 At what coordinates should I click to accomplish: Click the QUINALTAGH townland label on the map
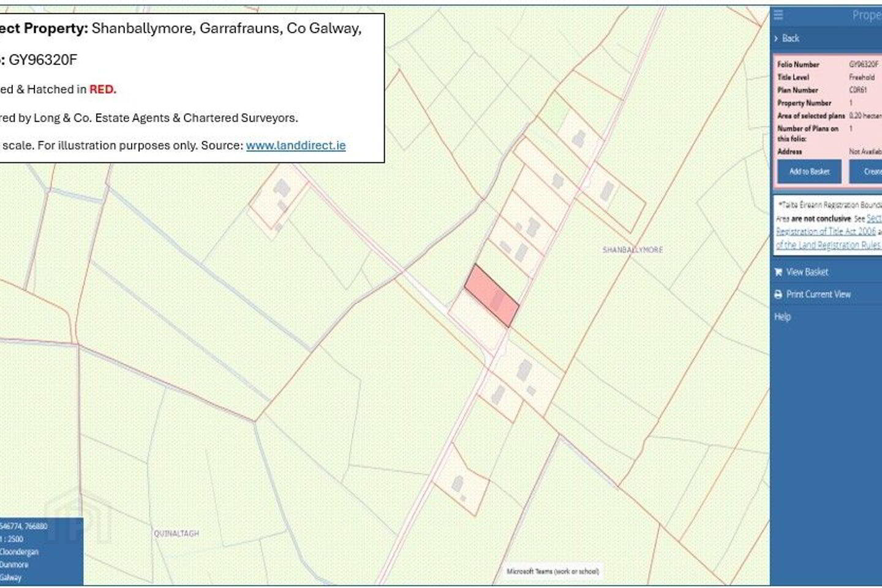click(x=176, y=533)
